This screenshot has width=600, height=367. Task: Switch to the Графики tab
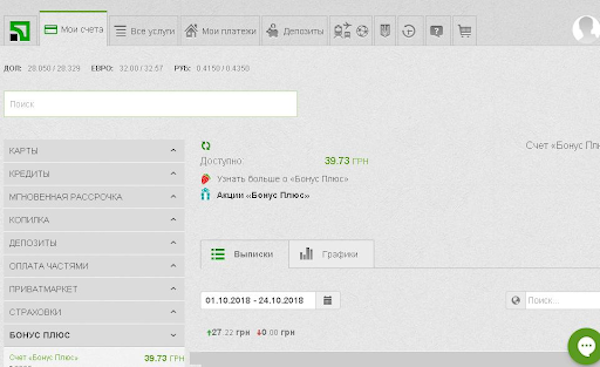click(331, 254)
